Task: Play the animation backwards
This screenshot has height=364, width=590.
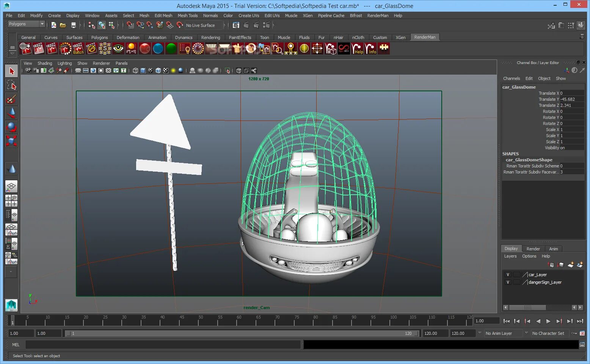Action: pyautogui.click(x=538, y=321)
